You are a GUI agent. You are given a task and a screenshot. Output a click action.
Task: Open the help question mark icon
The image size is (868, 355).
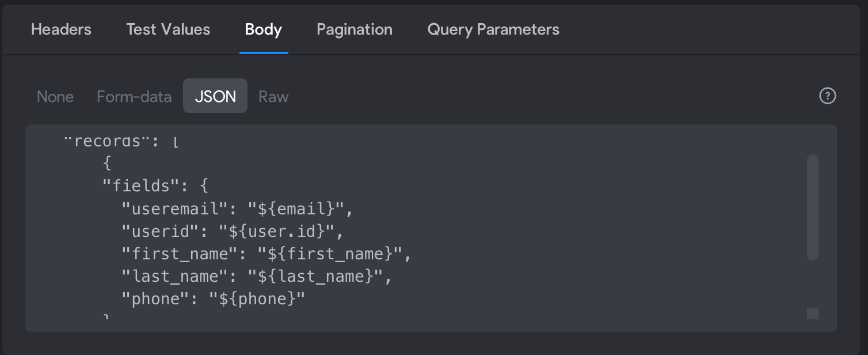pyautogui.click(x=827, y=96)
